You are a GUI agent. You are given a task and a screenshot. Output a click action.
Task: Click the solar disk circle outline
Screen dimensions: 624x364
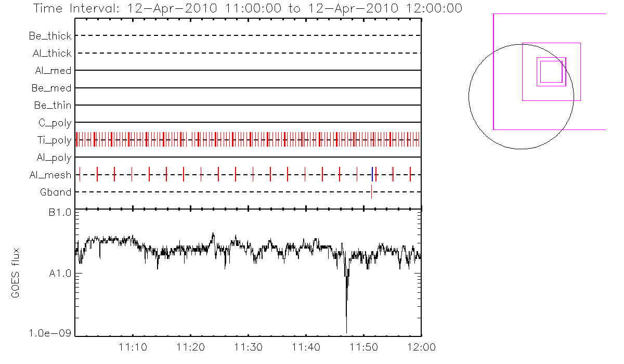pos(521,97)
